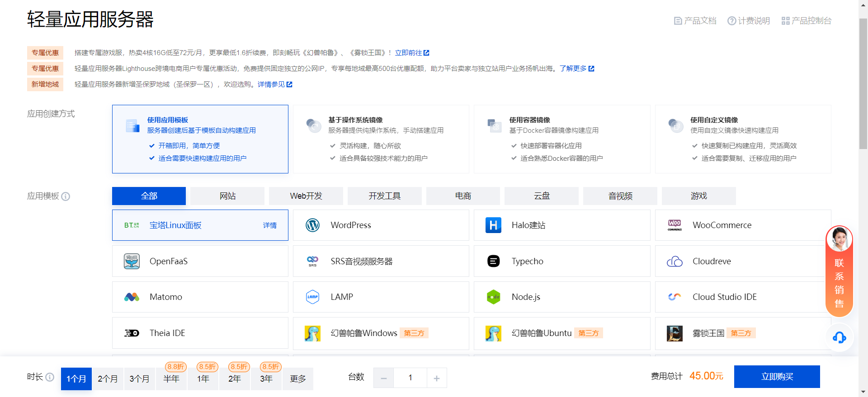This screenshot has width=868, height=397.
Task: Click the Cloudreve cloud icon
Action: point(675,261)
